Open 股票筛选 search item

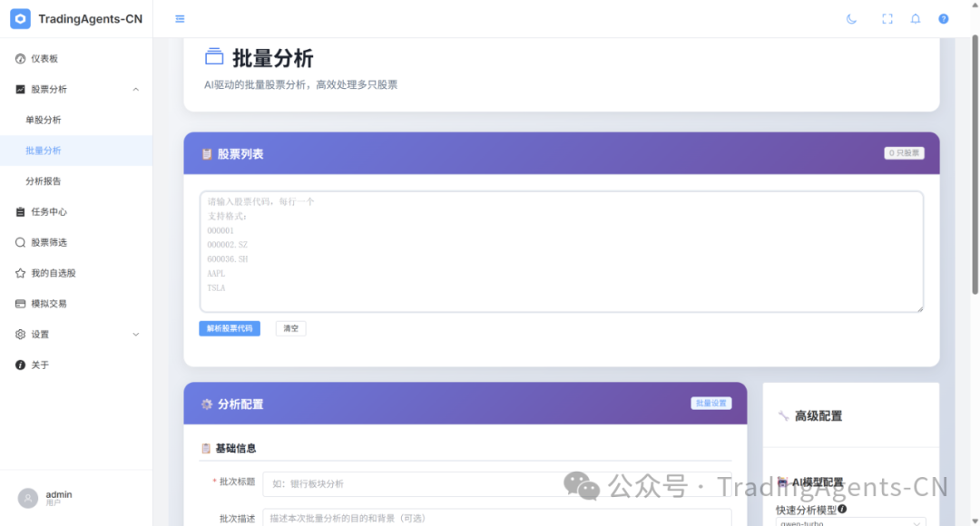(x=49, y=243)
